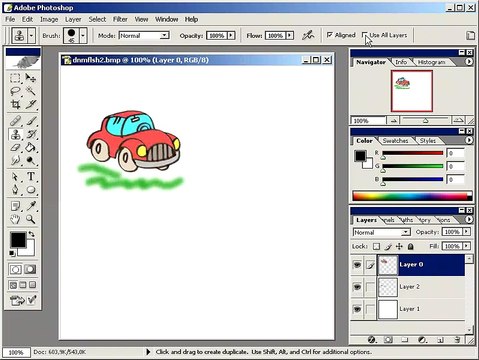Image resolution: width=479 pixels, height=360 pixels.
Task: Open the layer Opacity arrow in Layers panel
Action: (x=466, y=232)
